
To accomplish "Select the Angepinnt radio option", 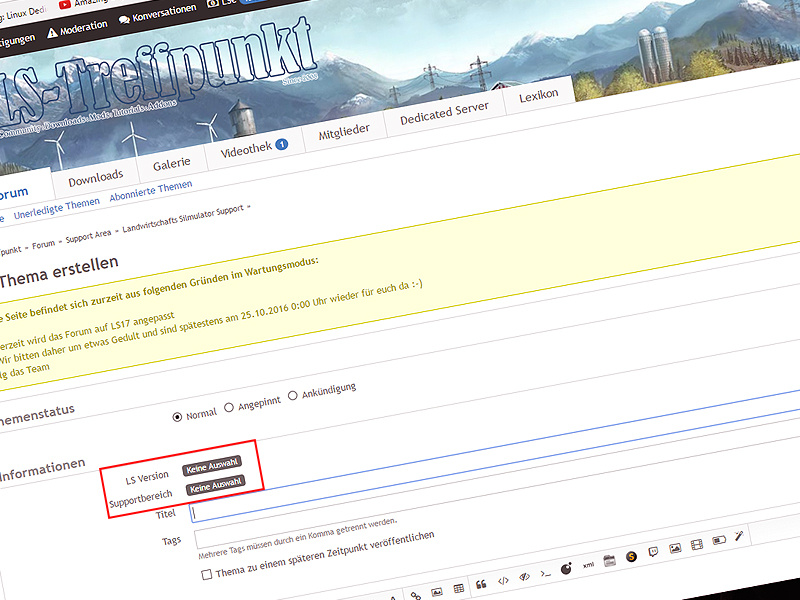I will point(230,407).
